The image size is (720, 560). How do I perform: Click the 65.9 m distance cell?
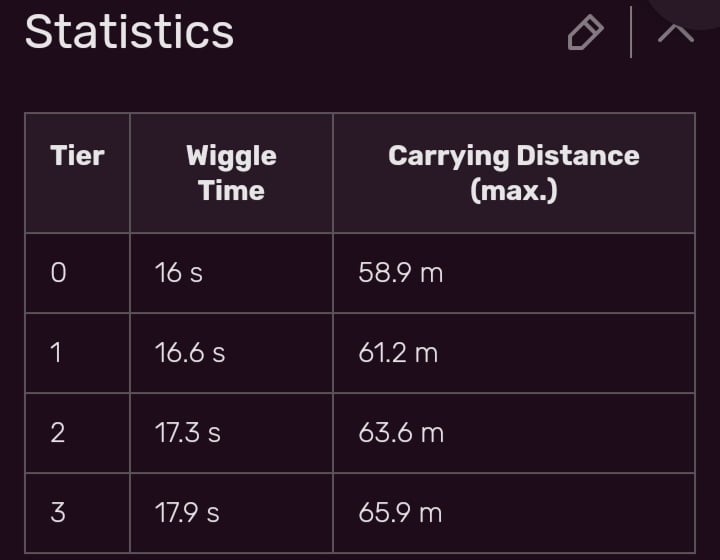[x=514, y=513]
